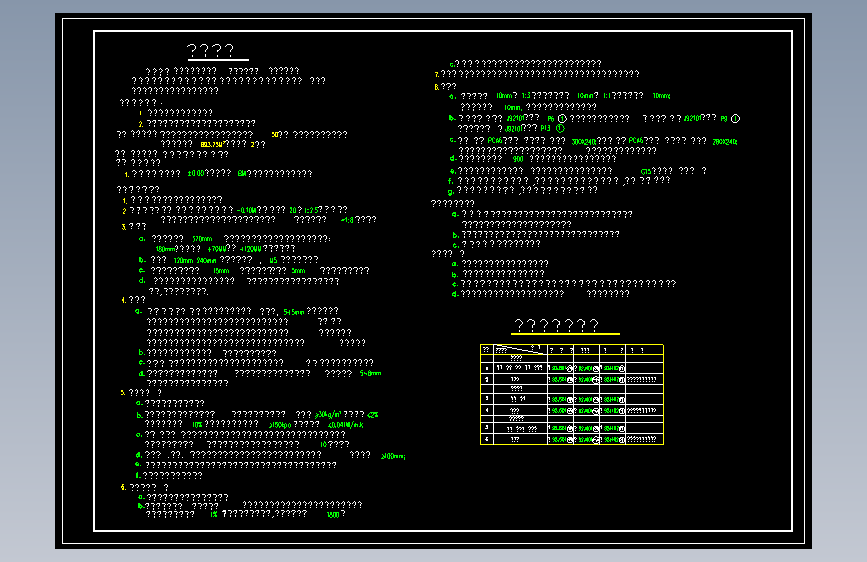Click the green "1:3" ratio text
The image size is (867, 562).
click(526, 96)
